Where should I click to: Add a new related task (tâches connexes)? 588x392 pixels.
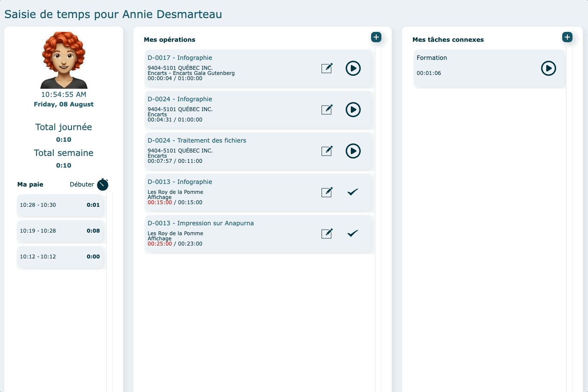[x=567, y=37]
